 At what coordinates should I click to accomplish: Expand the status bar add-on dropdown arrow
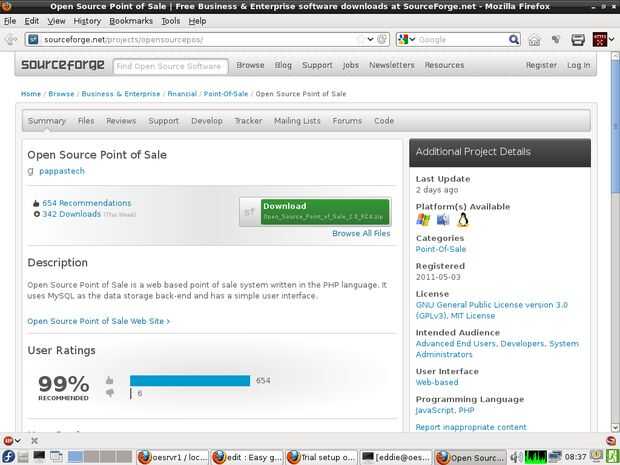[18, 440]
